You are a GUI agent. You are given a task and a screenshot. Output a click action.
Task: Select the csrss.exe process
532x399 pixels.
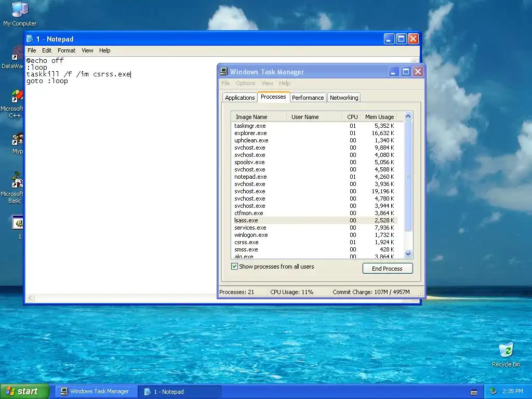[x=314, y=242]
